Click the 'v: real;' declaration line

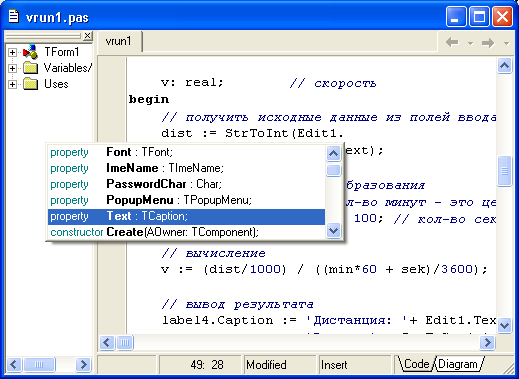192,83
